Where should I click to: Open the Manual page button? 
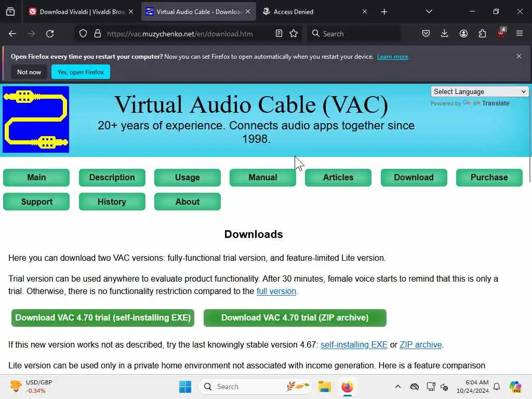tap(262, 178)
